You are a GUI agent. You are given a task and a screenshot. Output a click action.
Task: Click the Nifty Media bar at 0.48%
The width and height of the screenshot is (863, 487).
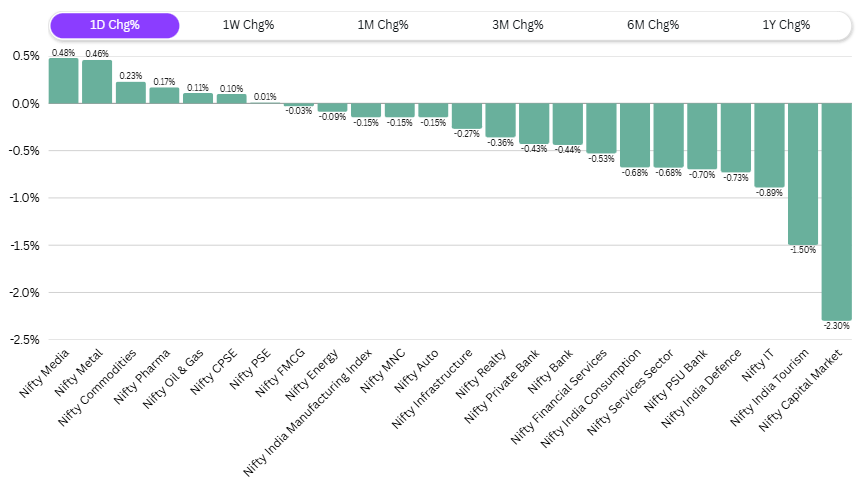pos(63,81)
